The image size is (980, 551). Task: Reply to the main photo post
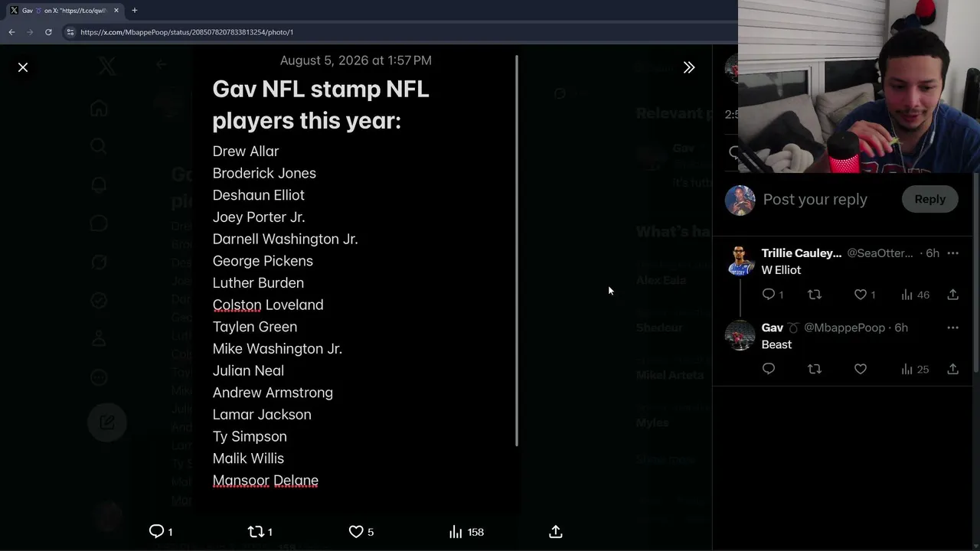(160, 531)
